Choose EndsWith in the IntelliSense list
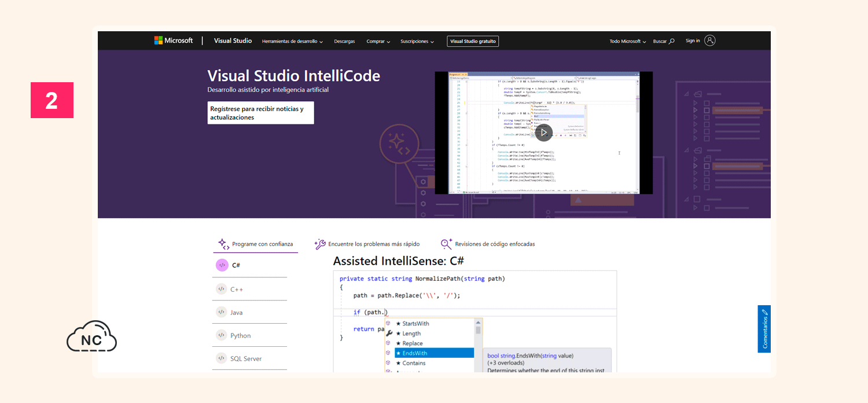Image resolution: width=868 pixels, height=403 pixels. (434, 353)
